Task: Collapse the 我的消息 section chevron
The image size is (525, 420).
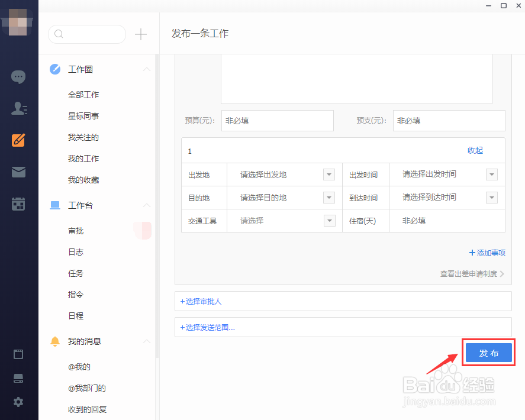Action: 147,341
